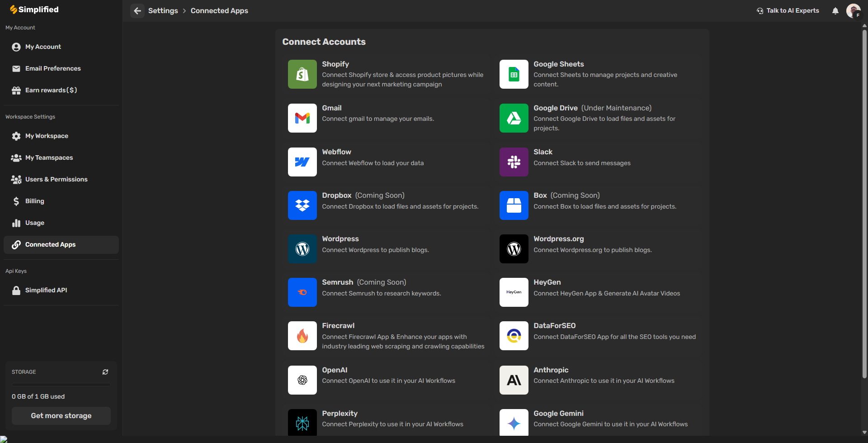Click the HeyGen logo icon

pos(514,292)
